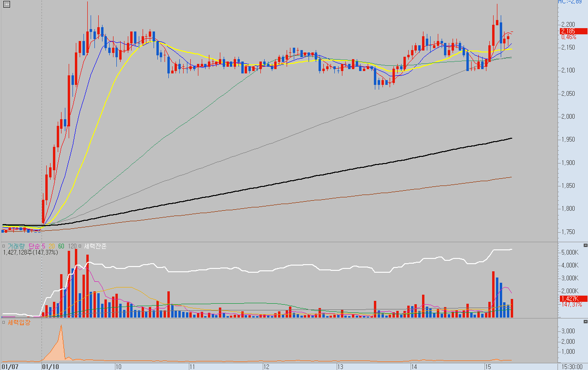Click the 2,100 price axis label
The width and height of the screenshot is (588, 370).
click(568, 71)
